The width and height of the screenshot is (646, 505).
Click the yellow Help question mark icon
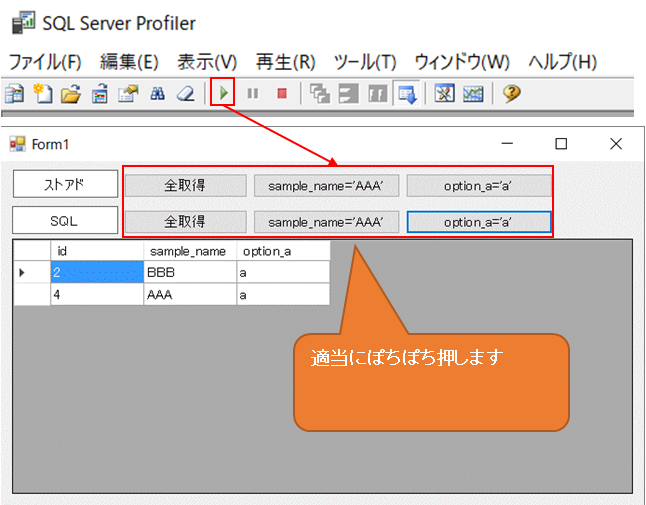(511, 94)
